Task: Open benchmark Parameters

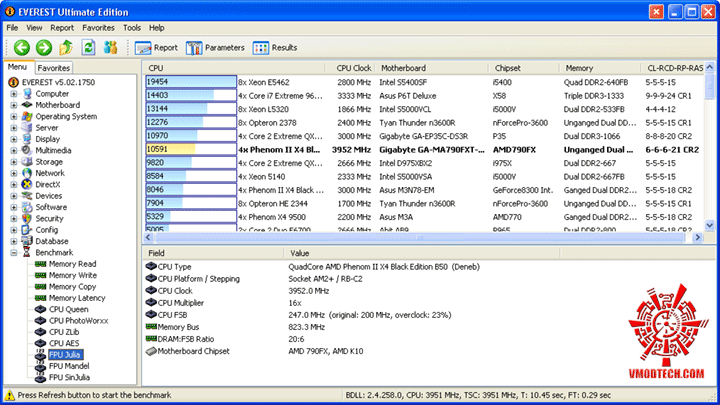Action: 215,48
